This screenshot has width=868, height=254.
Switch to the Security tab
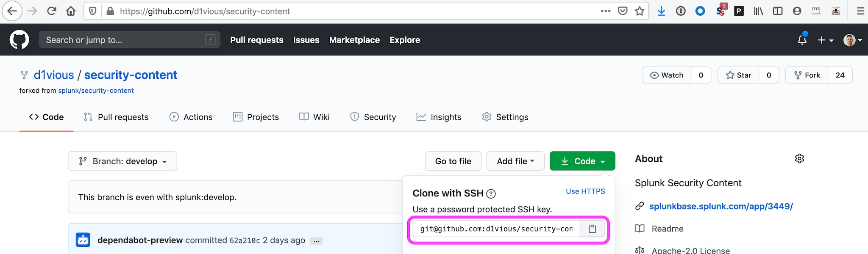click(373, 117)
